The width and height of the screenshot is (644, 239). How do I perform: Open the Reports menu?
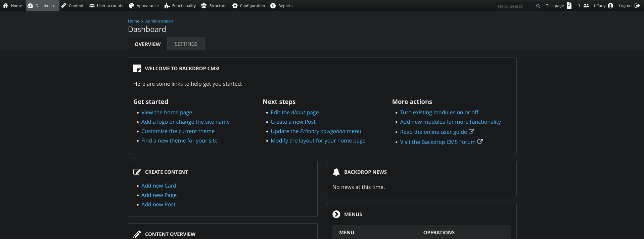[x=281, y=6]
